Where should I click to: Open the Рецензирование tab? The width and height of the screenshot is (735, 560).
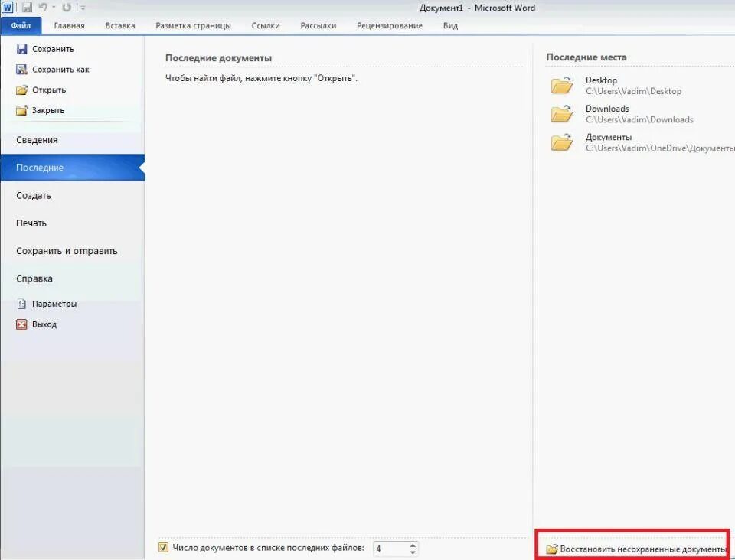(390, 26)
